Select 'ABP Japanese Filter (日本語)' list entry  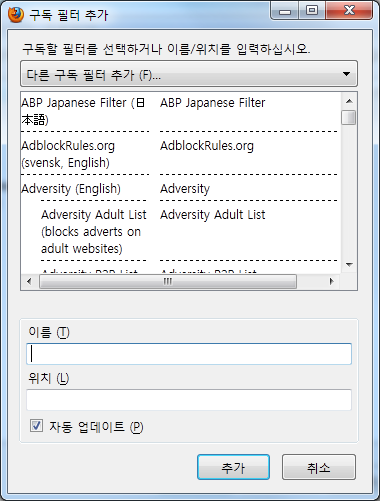[83, 111]
